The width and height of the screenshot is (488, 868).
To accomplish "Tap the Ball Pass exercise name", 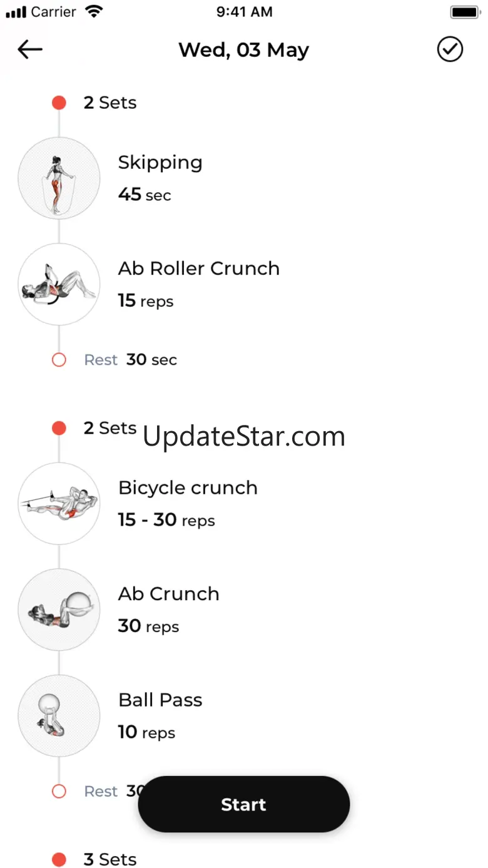I will click(x=160, y=700).
